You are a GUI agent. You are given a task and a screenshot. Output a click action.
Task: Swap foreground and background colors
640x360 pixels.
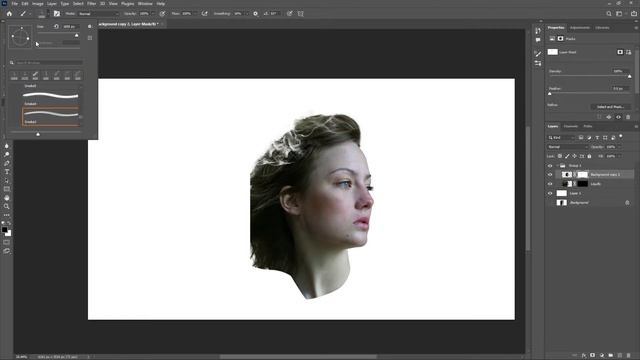[x=9, y=223]
